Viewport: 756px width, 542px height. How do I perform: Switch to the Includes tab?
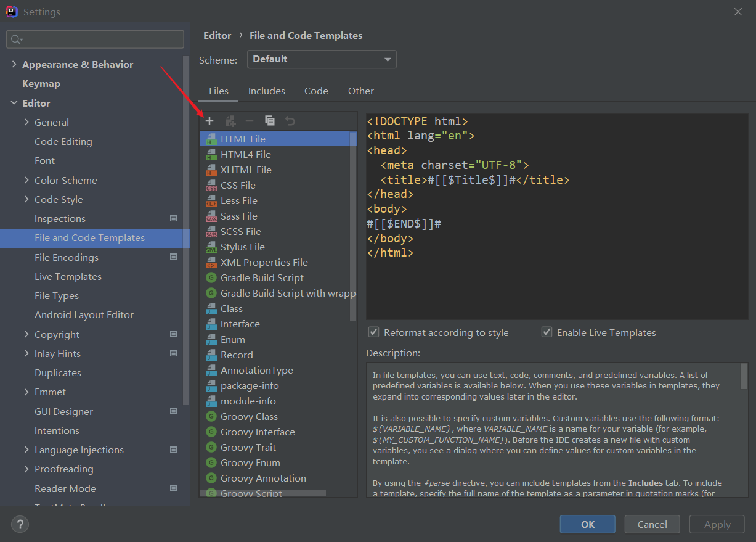point(266,91)
